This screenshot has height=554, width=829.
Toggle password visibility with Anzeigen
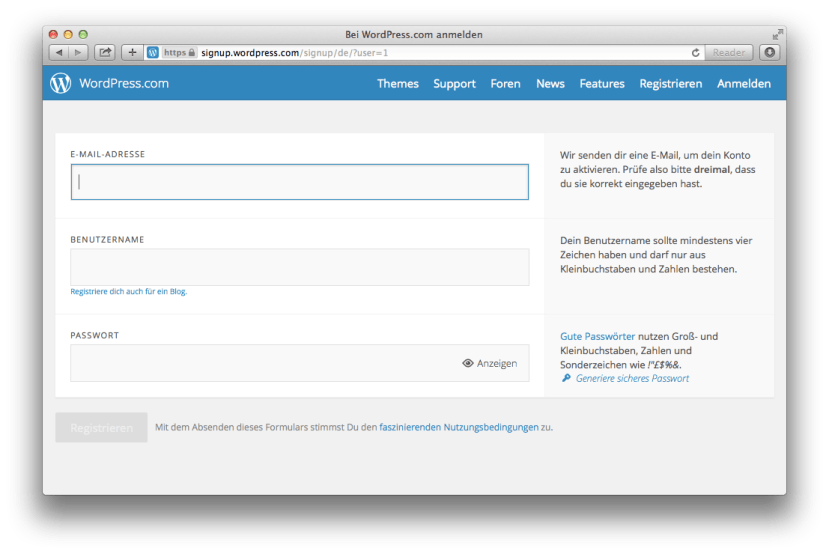pyautogui.click(x=490, y=364)
